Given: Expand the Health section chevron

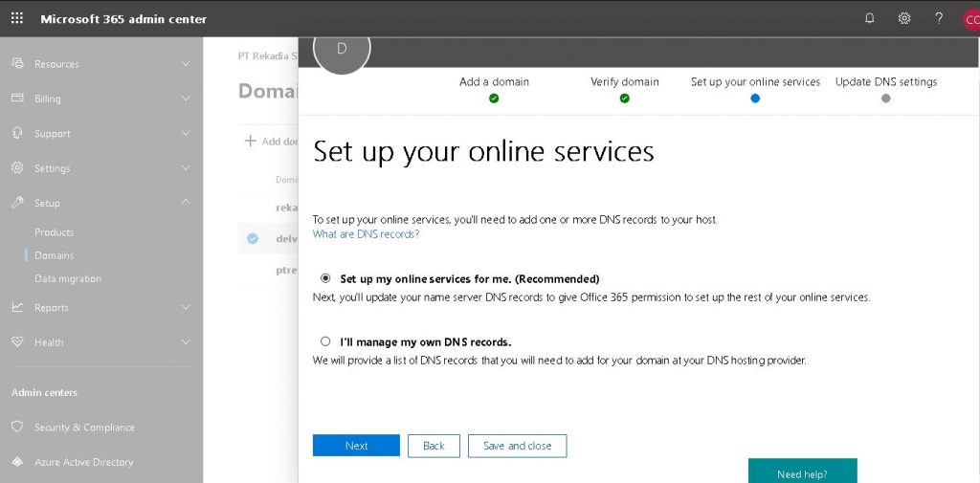Looking at the screenshot, I should point(186,341).
